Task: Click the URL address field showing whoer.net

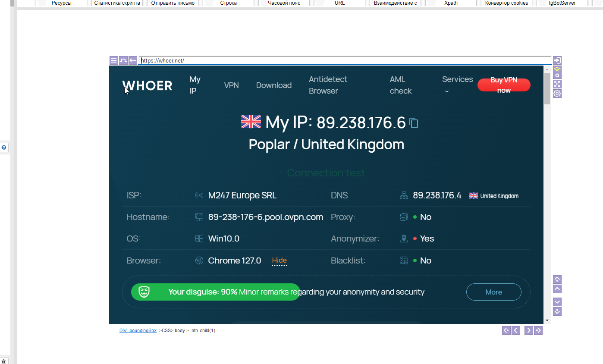Action: coord(345,60)
